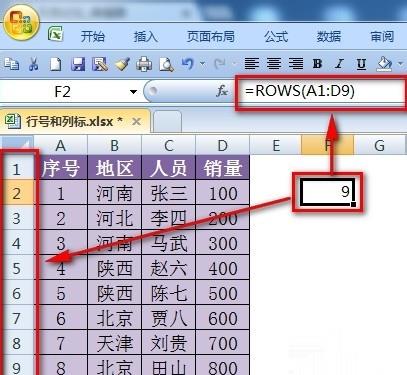
Task: Click the Select All corner button
Action: pyautogui.click(x=17, y=144)
